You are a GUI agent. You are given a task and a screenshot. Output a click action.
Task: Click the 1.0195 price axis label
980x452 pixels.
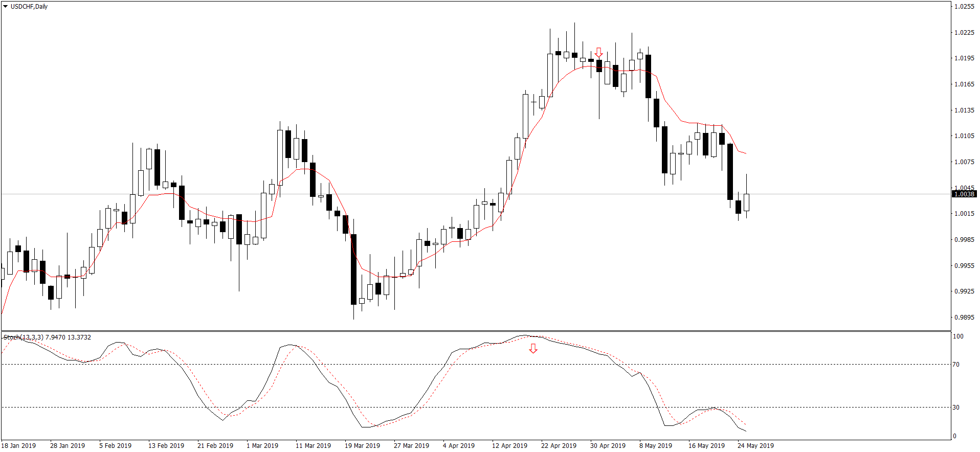pos(964,58)
